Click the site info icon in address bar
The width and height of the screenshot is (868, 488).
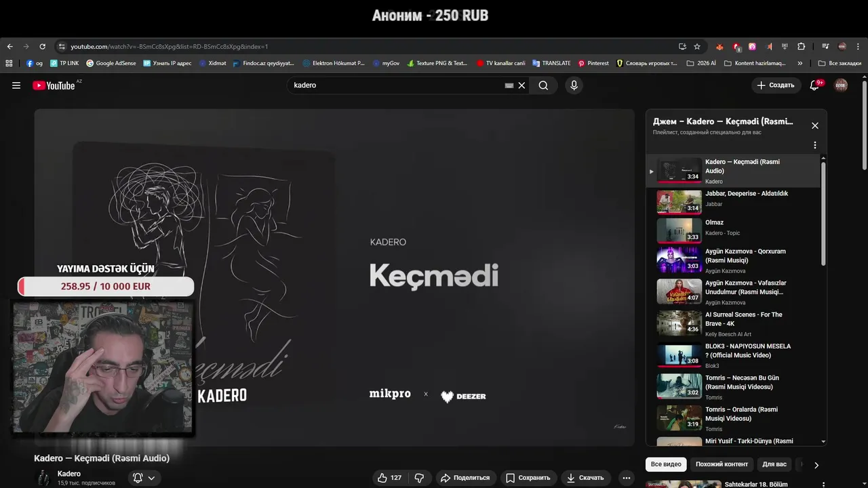(x=61, y=47)
